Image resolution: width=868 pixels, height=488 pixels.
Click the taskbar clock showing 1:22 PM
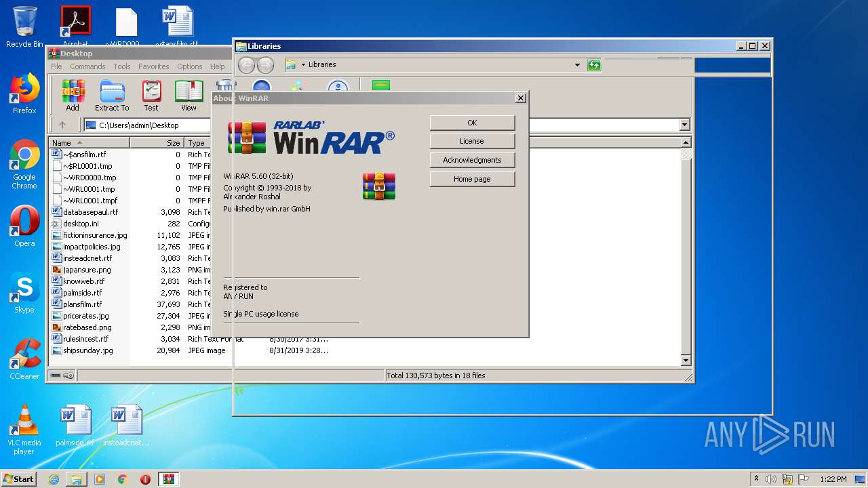833,479
